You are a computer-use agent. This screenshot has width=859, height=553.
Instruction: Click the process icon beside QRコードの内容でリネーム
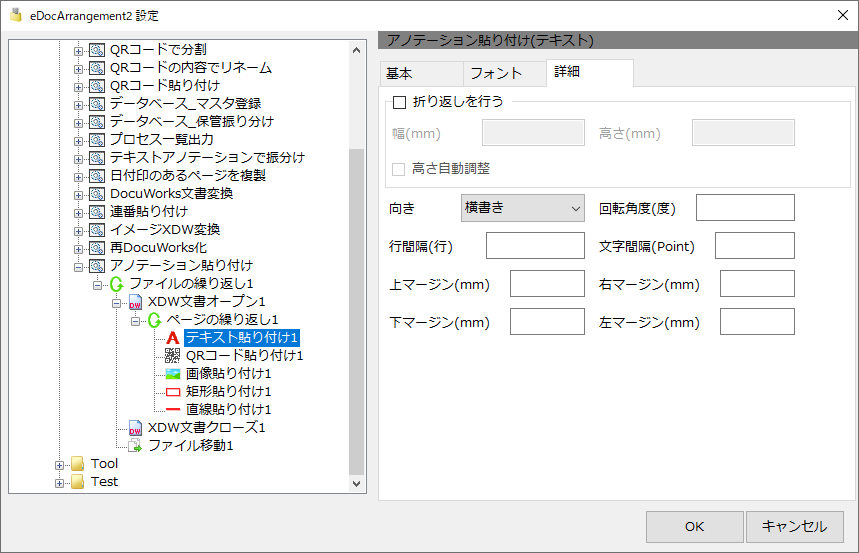(x=97, y=69)
